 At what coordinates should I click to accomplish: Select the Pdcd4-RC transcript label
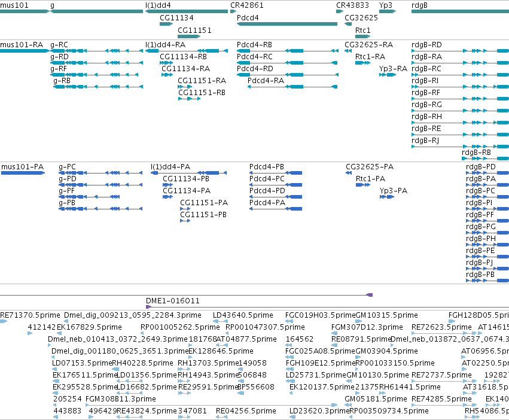click(255, 56)
